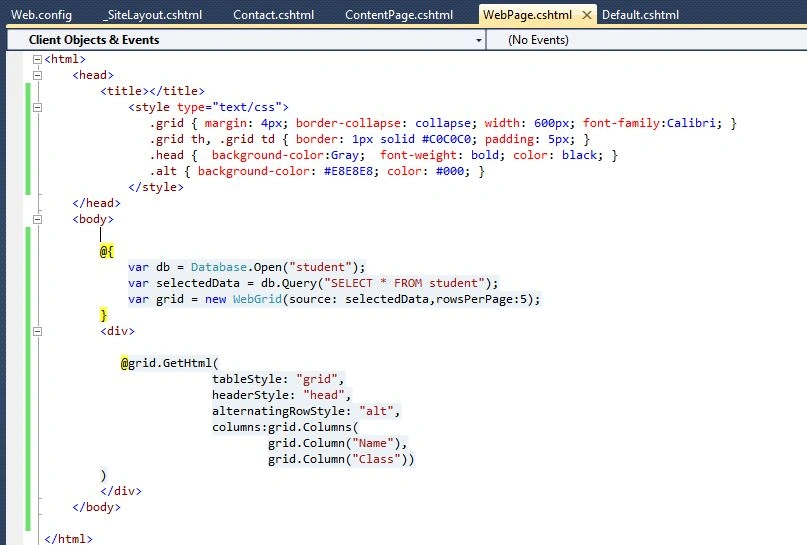807x545 pixels.
Task: Switch to the Web.config tab
Action: [x=41, y=15]
